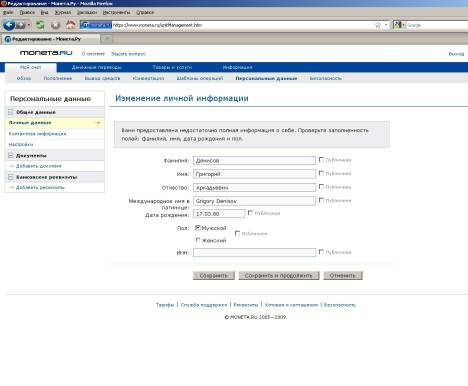This screenshot has width=468, height=386.
Task: Open the Файл menu
Action: click(x=8, y=12)
